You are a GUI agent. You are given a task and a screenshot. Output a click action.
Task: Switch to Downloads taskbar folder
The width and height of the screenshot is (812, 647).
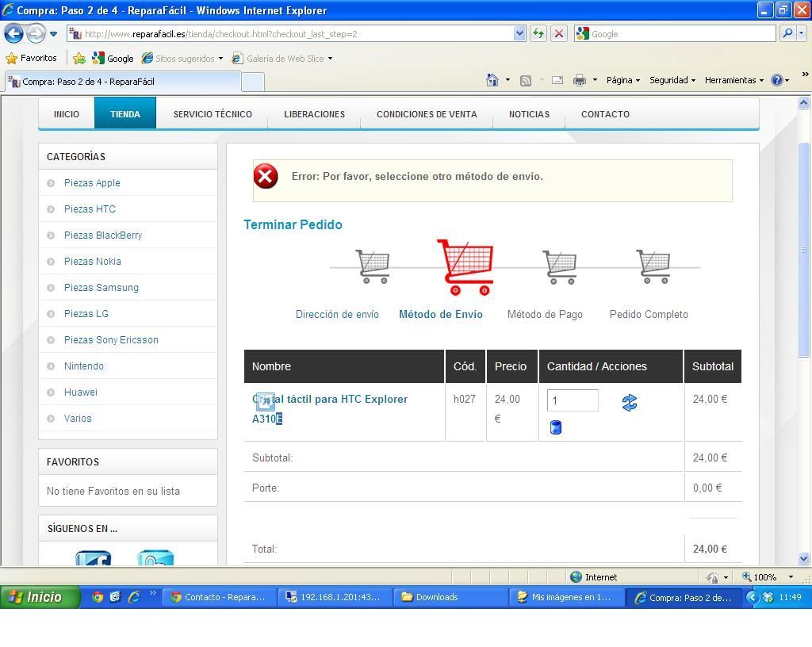click(x=450, y=597)
